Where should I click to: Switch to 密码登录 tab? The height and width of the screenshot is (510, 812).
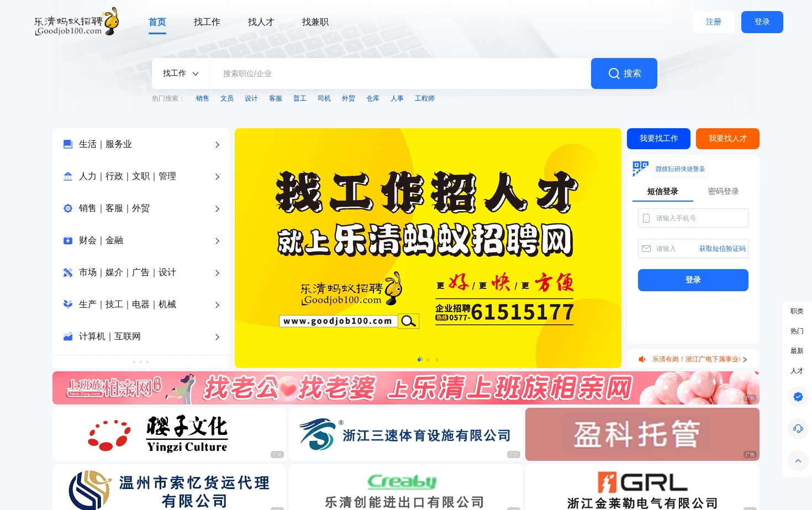pyautogui.click(x=724, y=192)
